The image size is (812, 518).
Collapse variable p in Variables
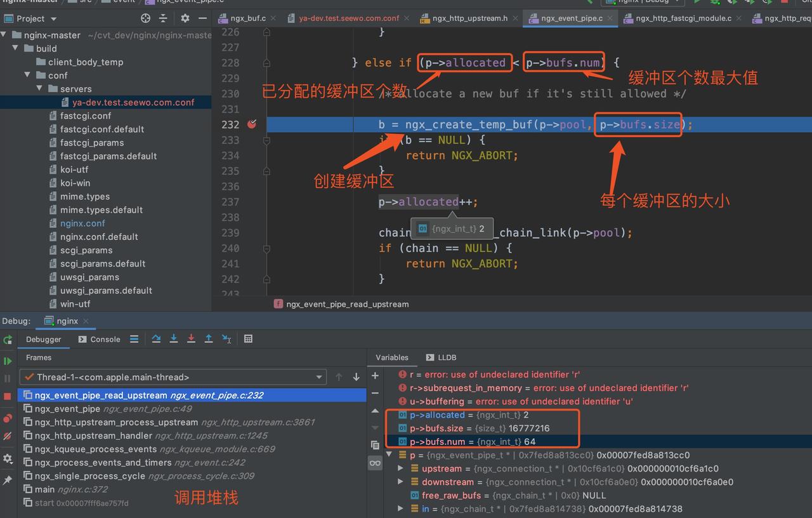point(390,455)
